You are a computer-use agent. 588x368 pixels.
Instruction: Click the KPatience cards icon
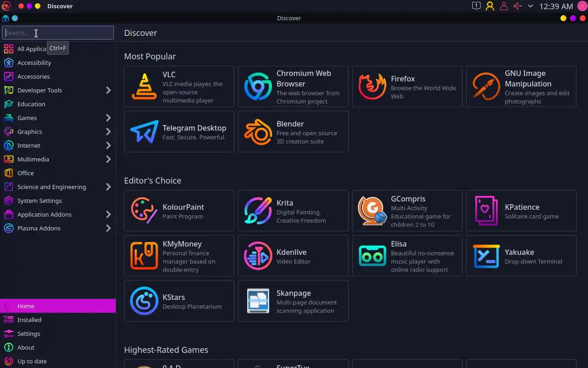pos(486,211)
